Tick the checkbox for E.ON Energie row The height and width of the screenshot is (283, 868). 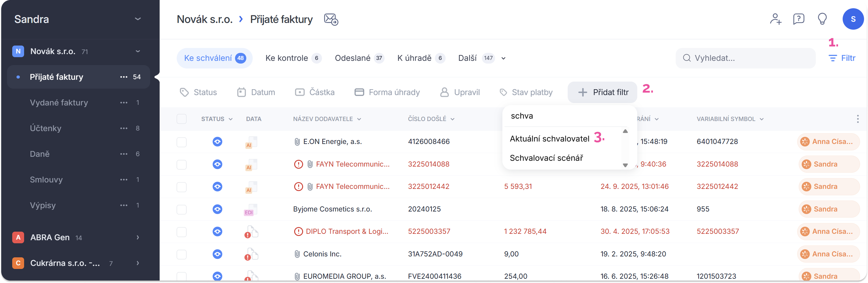point(182,142)
